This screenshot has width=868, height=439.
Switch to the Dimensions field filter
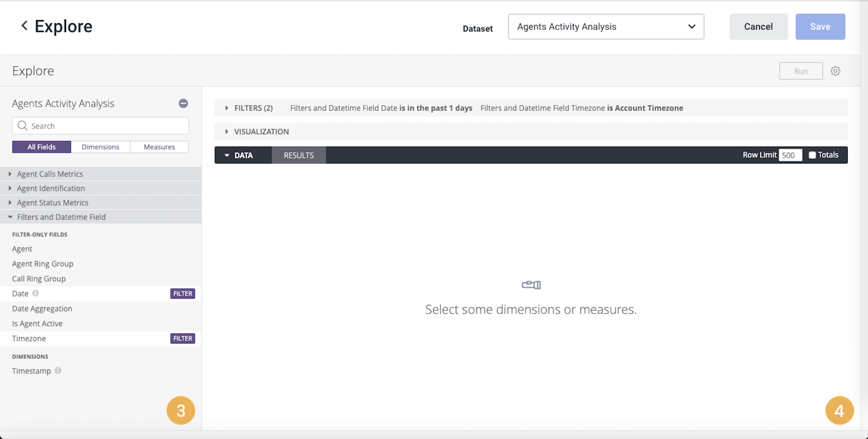point(100,147)
